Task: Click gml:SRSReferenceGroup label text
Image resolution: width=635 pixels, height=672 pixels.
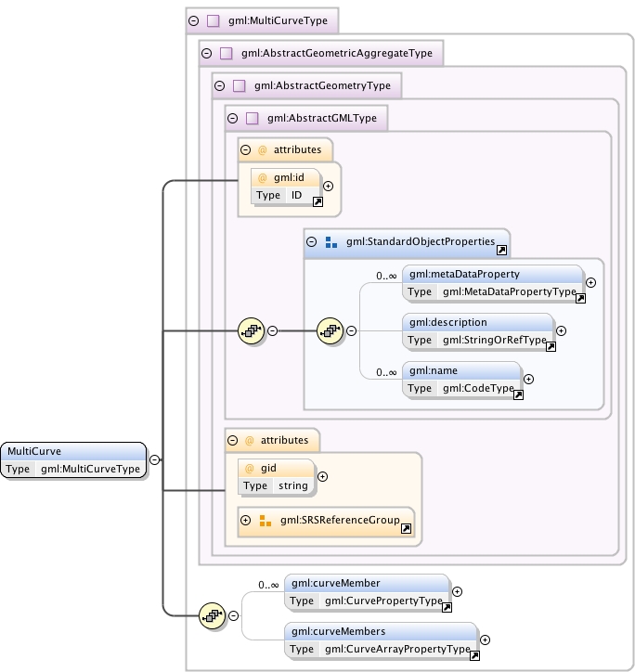Action: pyautogui.click(x=340, y=521)
